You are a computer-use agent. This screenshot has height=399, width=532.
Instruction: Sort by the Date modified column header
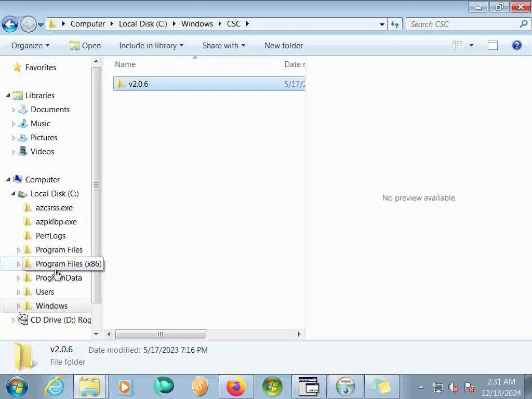(x=294, y=64)
